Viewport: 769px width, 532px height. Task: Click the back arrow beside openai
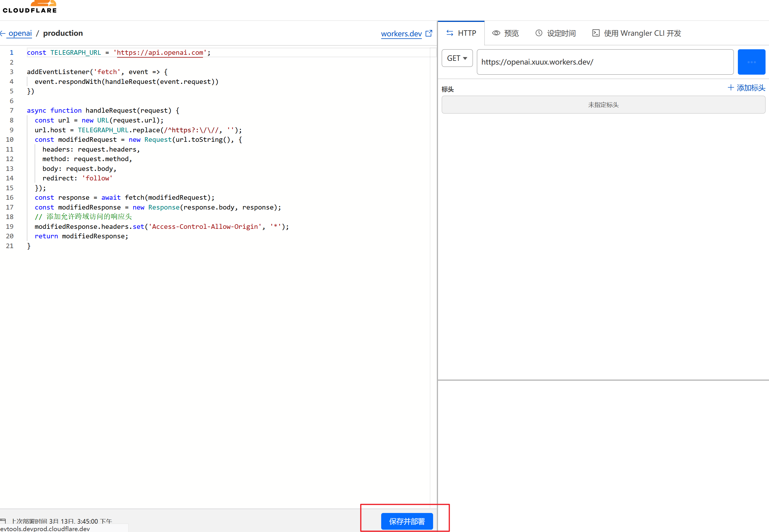3,33
